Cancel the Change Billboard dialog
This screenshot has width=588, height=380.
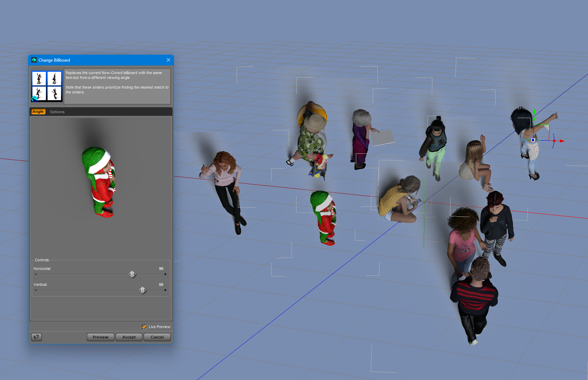[157, 337]
